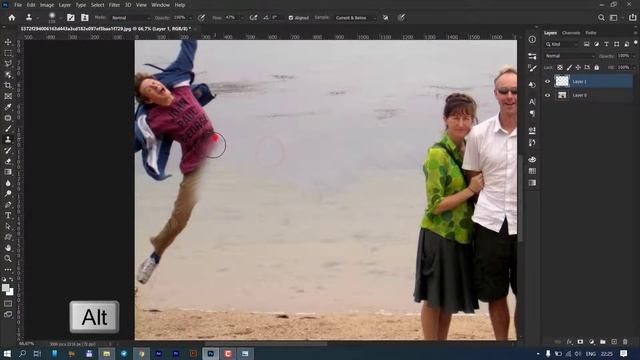Toggle lock all for layer
The image size is (640, 360).
(x=597, y=67)
